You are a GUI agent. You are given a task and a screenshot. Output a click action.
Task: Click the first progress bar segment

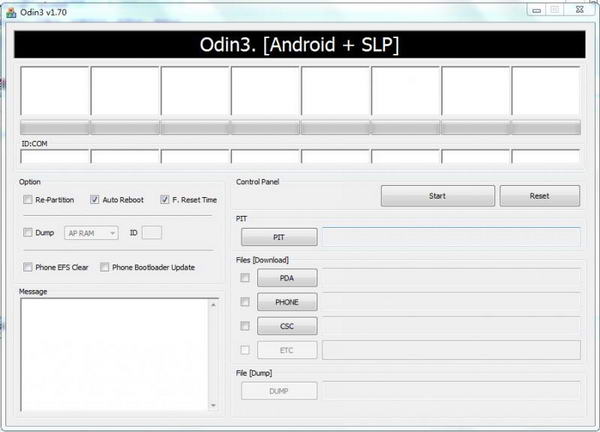pyautogui.click(x=55, y=127)
